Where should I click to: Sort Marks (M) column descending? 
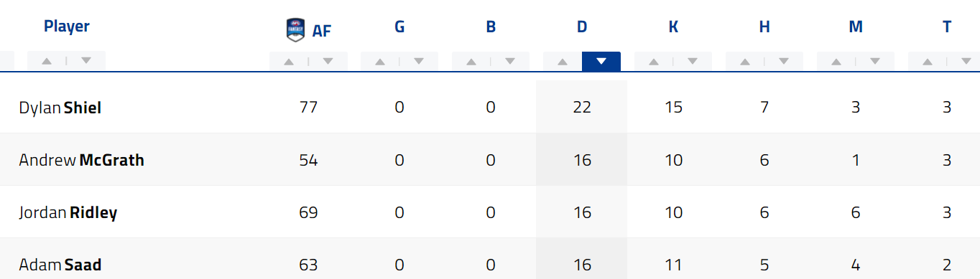coord(875,61)
